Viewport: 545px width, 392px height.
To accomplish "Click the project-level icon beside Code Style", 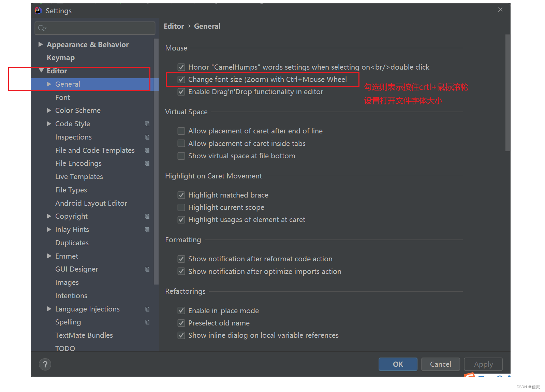I will [x=147, y=124].
